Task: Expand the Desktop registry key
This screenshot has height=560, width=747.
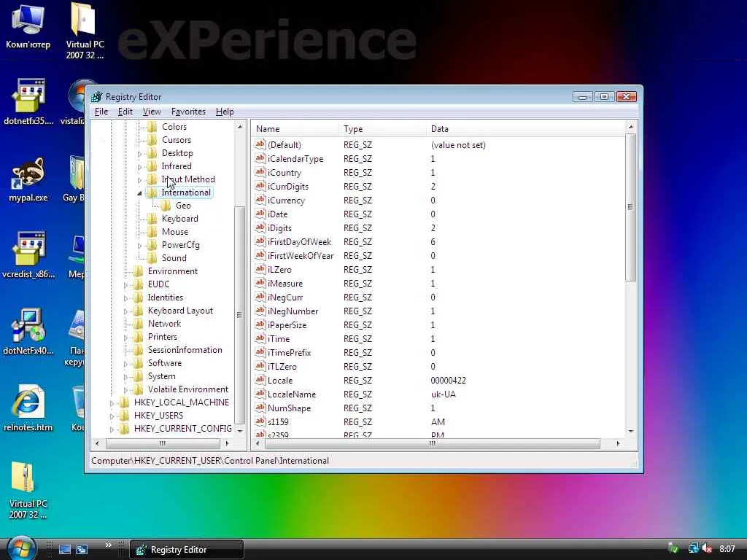Action: (x=139, y=154)
